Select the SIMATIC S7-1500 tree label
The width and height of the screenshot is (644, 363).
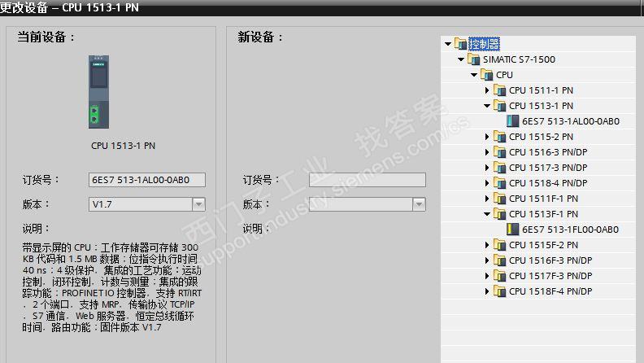519,59
